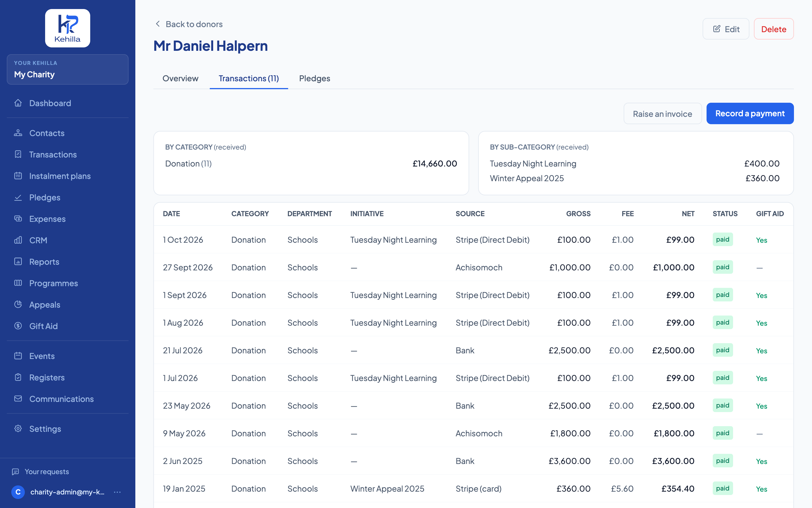Open the My Charity kehilla selector
This screenshot has width=812, height=508.
click(67, 69)
